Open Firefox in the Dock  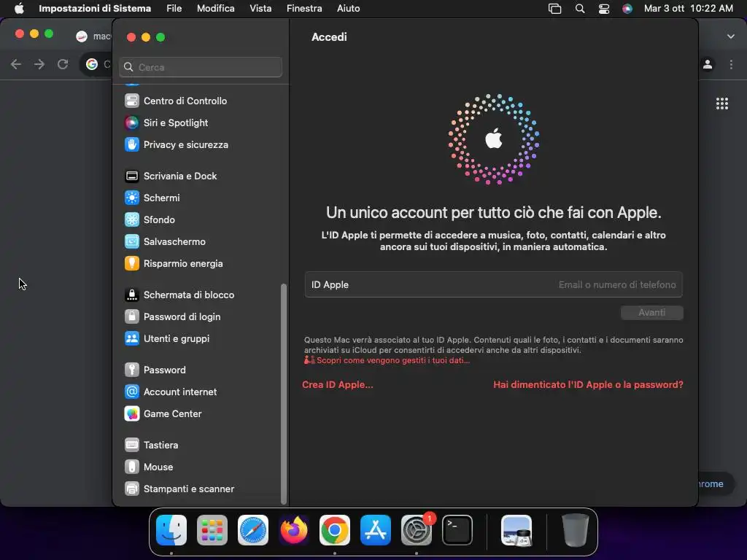click(294, 530)
